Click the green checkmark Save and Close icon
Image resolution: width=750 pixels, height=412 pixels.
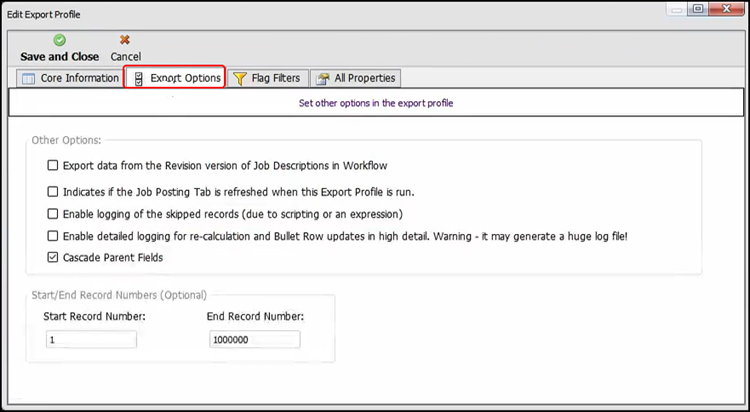coord(59,40)
